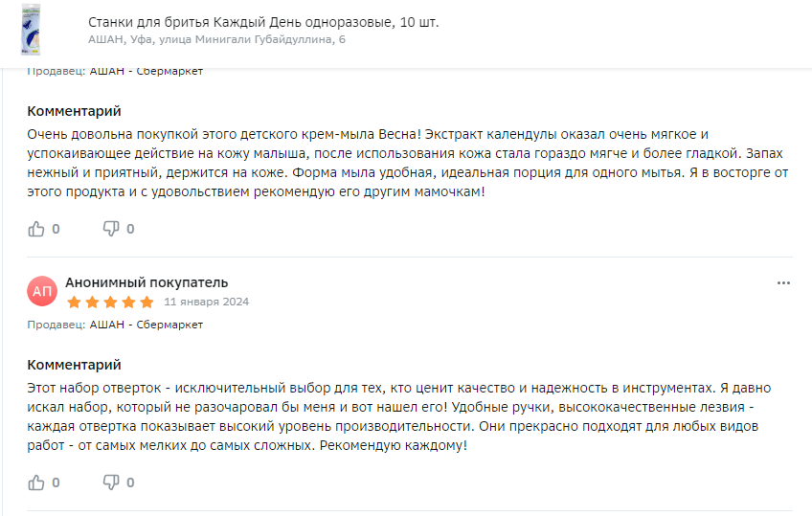
Task: Click the review text starting Очень довольна покупкой
Action: coord(408,163)
